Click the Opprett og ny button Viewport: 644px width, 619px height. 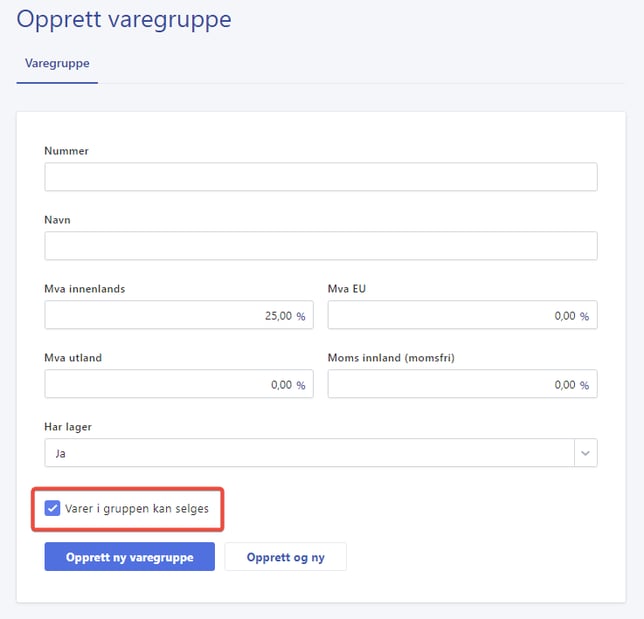[285, 557]
